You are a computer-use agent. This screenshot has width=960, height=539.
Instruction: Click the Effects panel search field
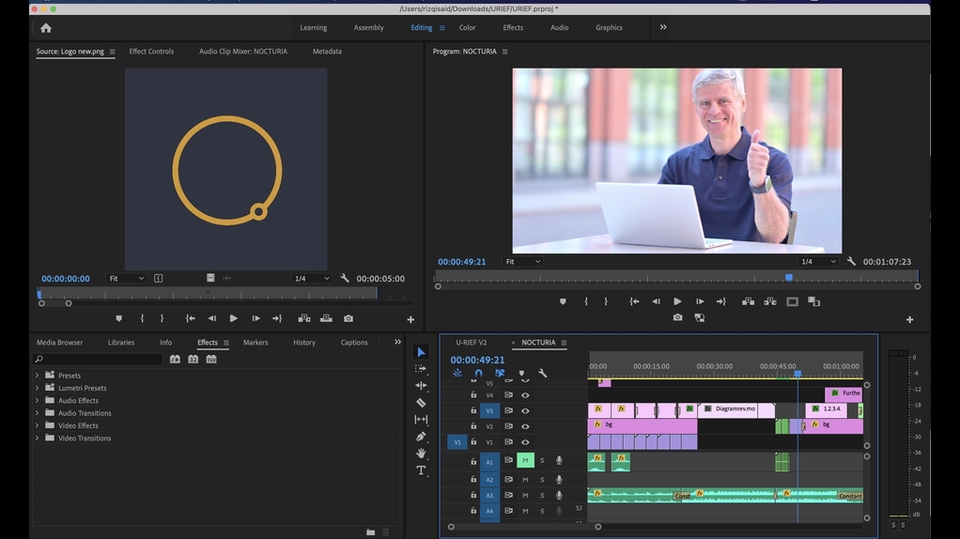point(98,359)
